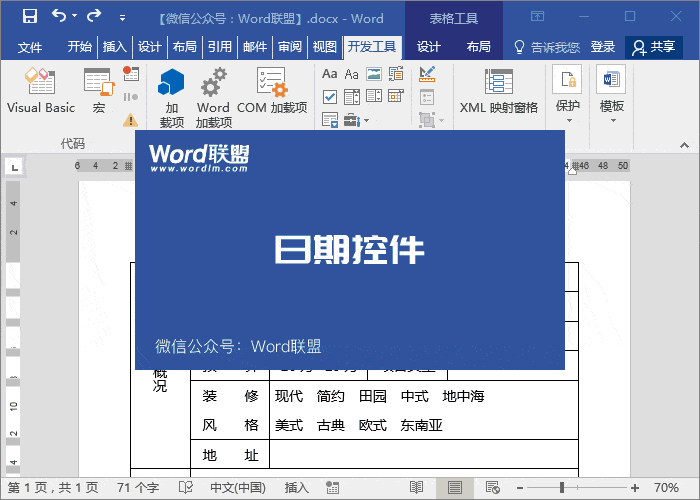Viewport: 700px width, 500px height.
Task: Insert combo box content control
Action: coord(351,96)
